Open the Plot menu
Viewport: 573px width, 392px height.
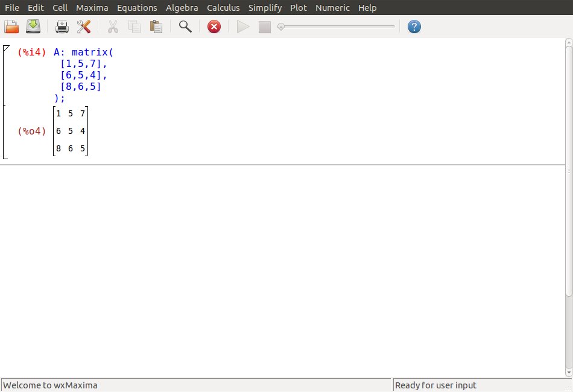tap(299, 8)
